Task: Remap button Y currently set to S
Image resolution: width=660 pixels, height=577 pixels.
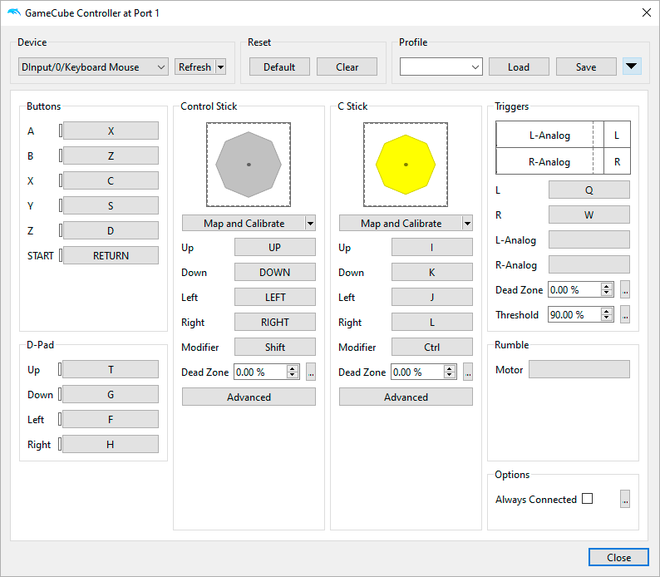Action: pos(111,206)
